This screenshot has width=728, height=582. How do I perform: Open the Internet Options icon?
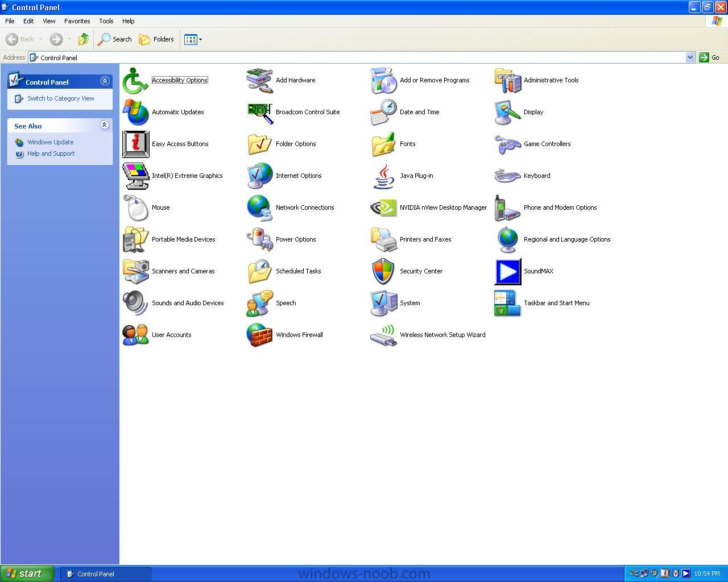259,176
